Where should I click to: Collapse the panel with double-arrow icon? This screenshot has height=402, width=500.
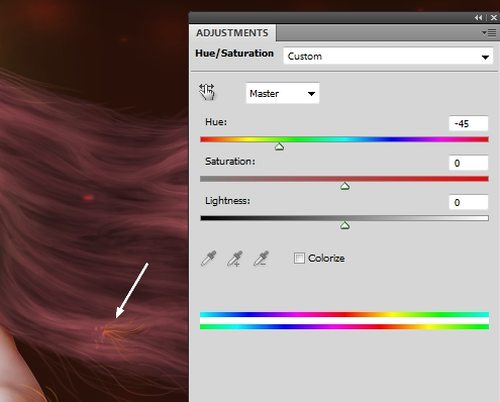[x=479, y=18]
